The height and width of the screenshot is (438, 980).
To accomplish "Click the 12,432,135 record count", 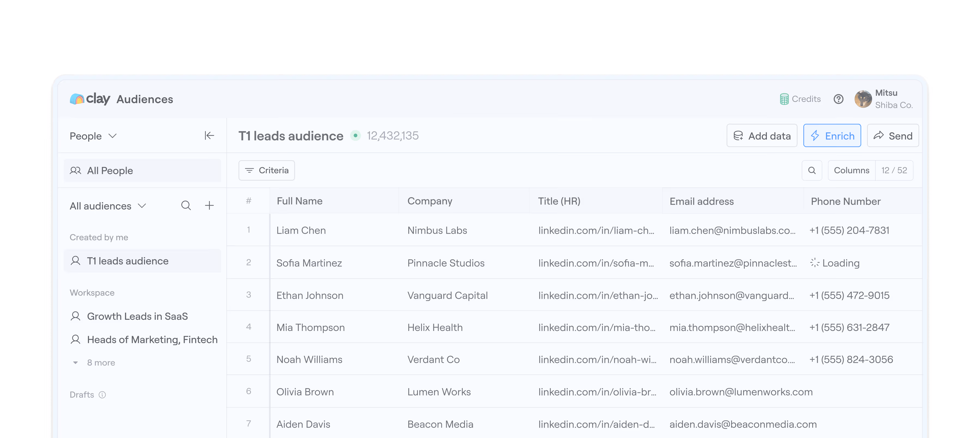I will (x=393, y=135).
